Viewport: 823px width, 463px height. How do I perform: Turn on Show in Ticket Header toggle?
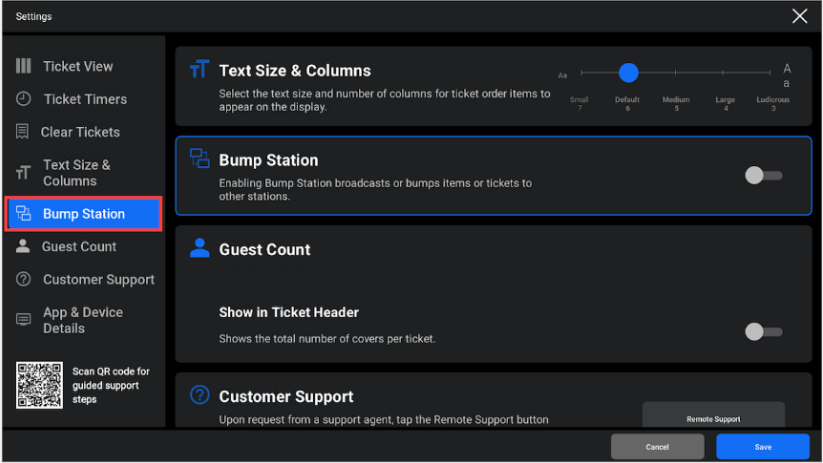point(764,332)
